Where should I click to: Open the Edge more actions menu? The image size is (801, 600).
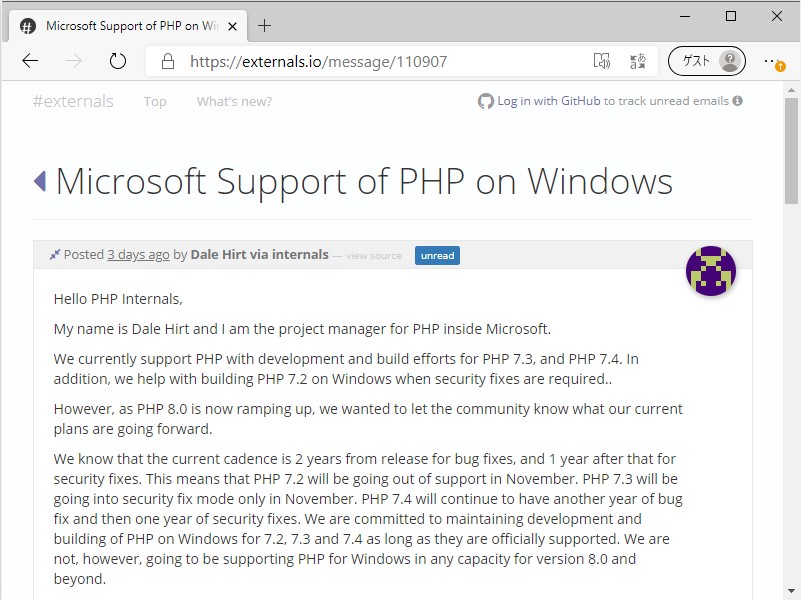[772, 61]
